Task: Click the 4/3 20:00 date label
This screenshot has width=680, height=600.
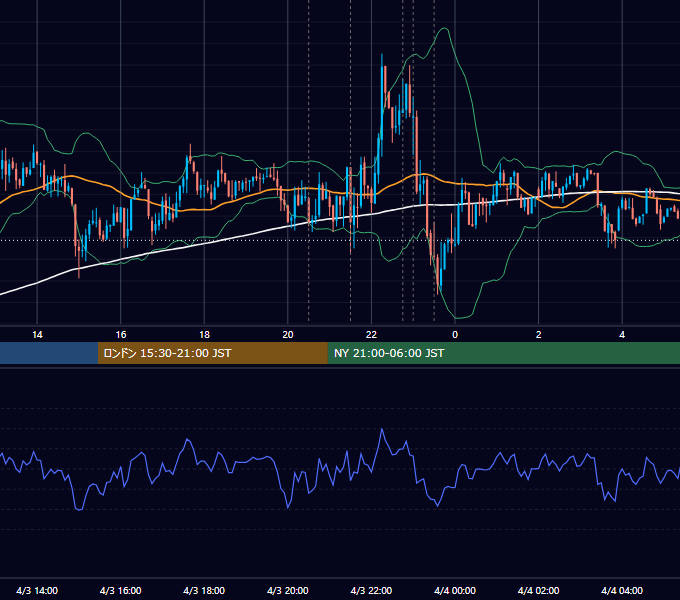Action: tap(288, 590)
